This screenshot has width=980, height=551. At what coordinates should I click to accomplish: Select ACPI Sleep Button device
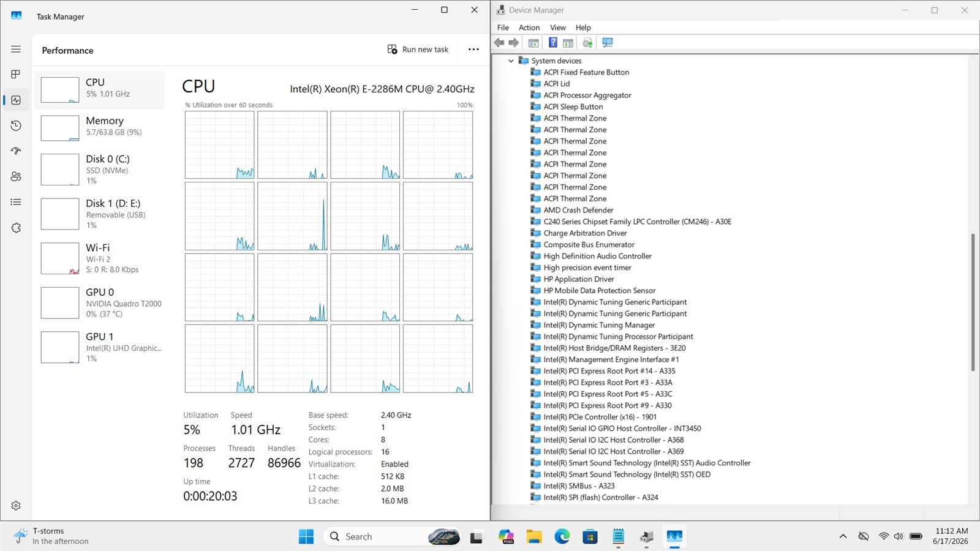(573, 107)
